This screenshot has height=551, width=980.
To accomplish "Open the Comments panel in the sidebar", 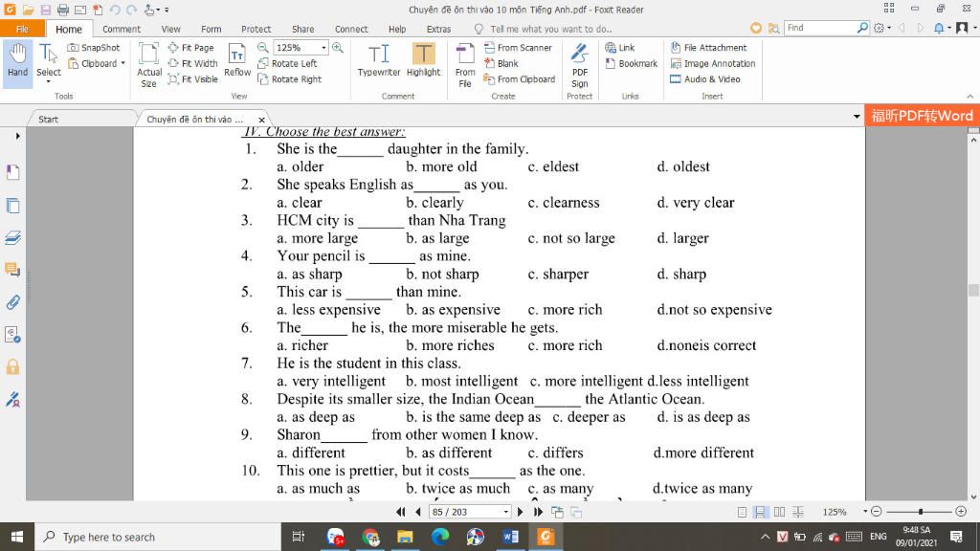I will click(13, 270).
